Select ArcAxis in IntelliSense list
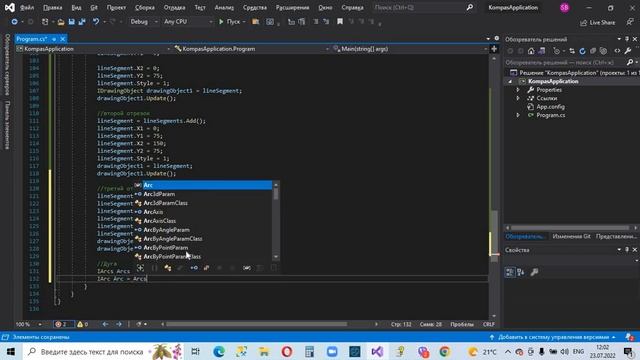The height and width of the screenshot is (360, 640). point(153,212)
